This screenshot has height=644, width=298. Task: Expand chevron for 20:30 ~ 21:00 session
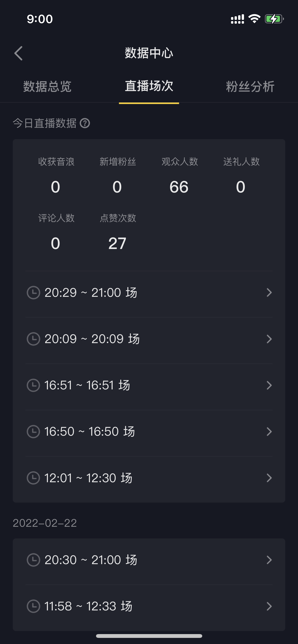point(269,560)
